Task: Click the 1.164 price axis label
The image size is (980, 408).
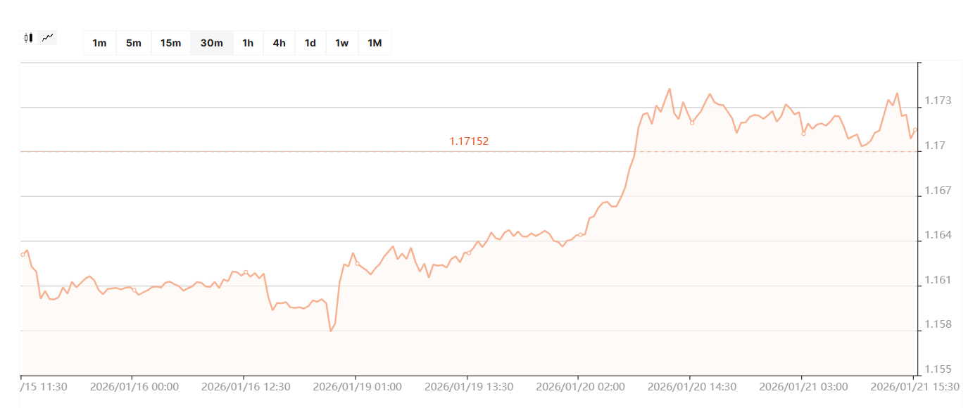Action: coord(939,235)
